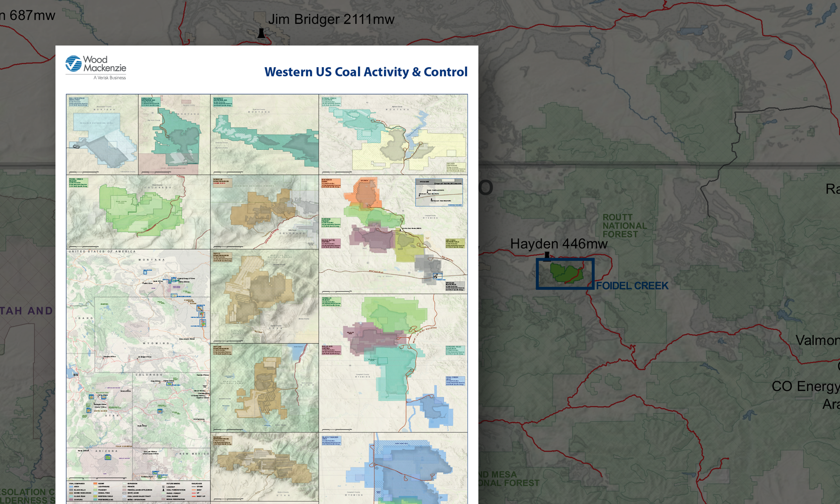Open the Bowie #2 map panel

coord(264,212)
